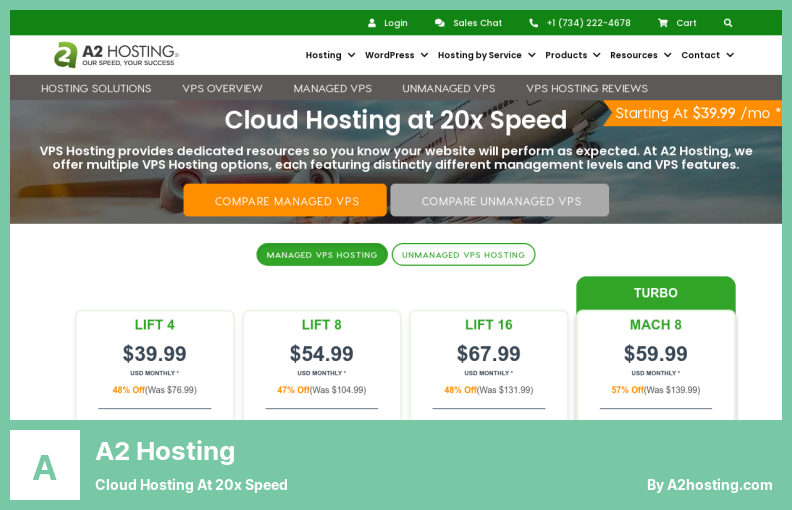Open the Products dropdown menu
Viewport: 792px width, 510px height.
click(x=572, y=55)
